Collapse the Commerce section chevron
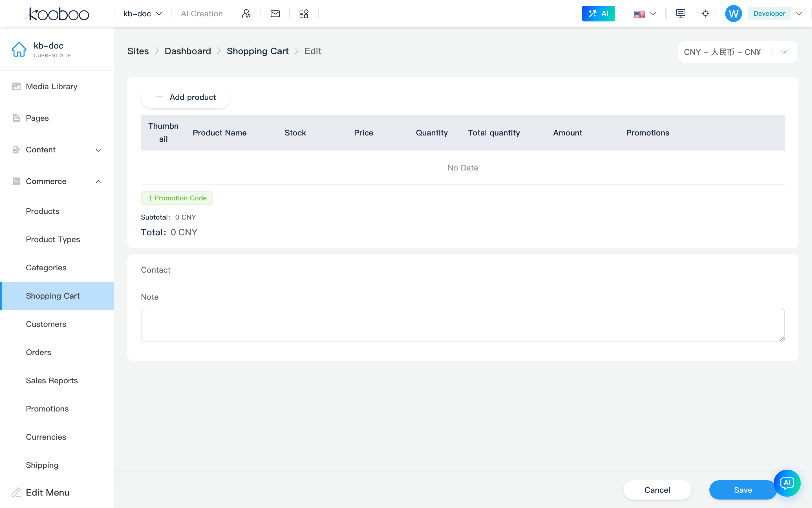Viewport: 812px width, 508px height. tap(99, 181)
